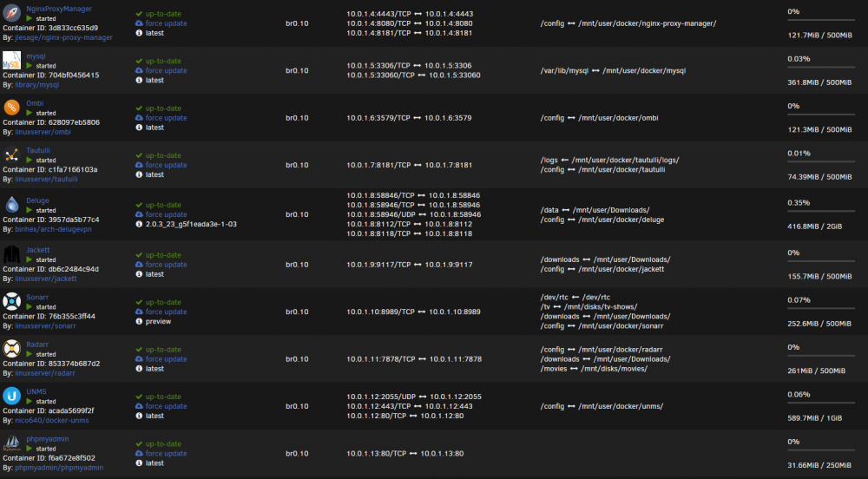Click the mysql container logo icon

click(11, 60)
